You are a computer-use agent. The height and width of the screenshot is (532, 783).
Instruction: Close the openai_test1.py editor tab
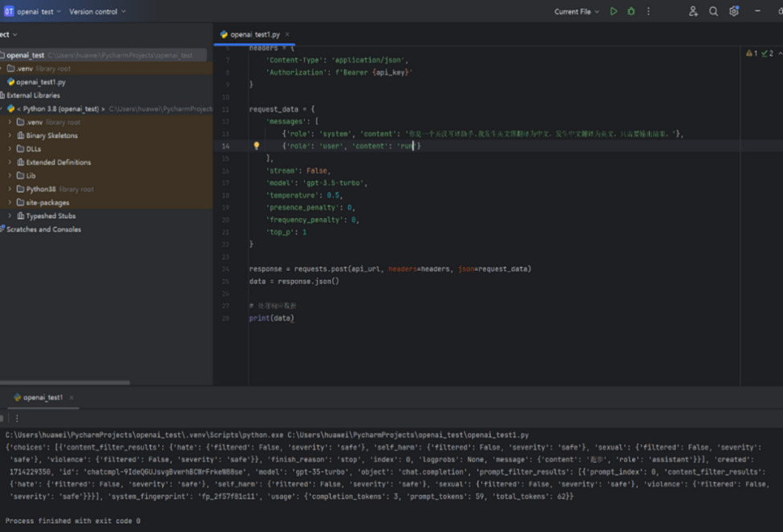[287, 35]
